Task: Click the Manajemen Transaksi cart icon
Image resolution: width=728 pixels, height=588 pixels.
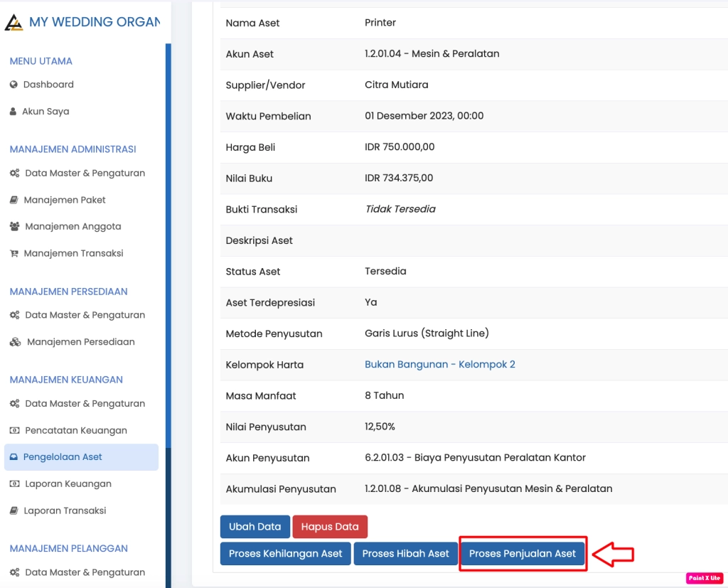Action: [x=16, y=253]
